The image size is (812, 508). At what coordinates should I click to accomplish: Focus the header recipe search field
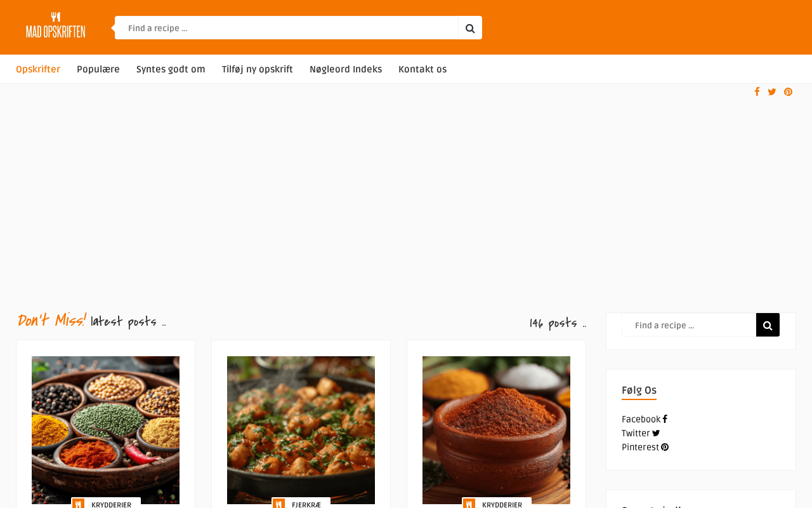[x=287, y=28]
